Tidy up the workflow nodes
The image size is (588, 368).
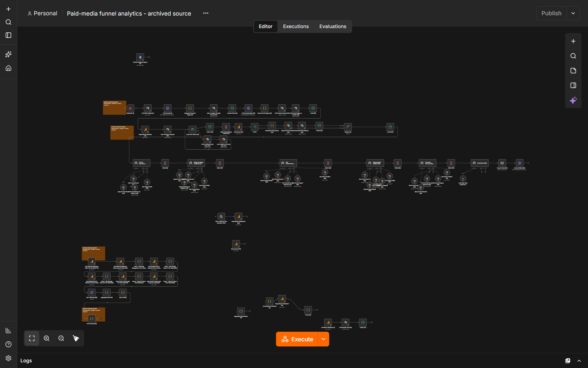(x=76, y=338)
